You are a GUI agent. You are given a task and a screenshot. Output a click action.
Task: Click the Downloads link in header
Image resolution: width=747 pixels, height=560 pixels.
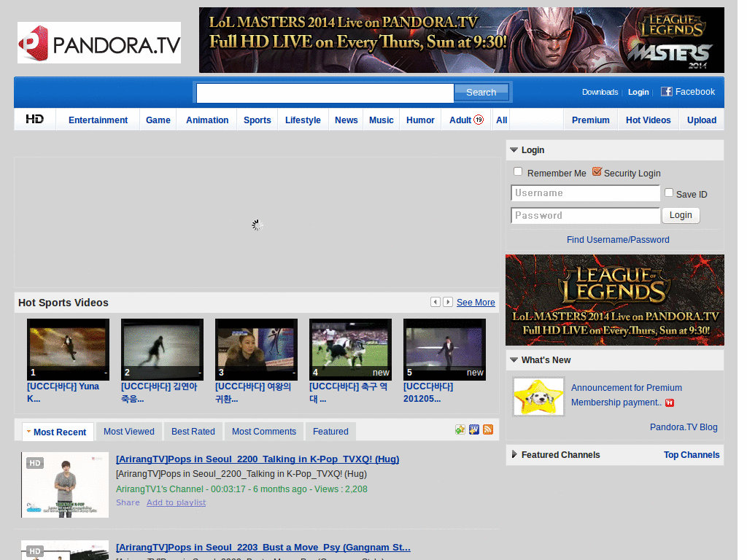click(x=600, y=92)
